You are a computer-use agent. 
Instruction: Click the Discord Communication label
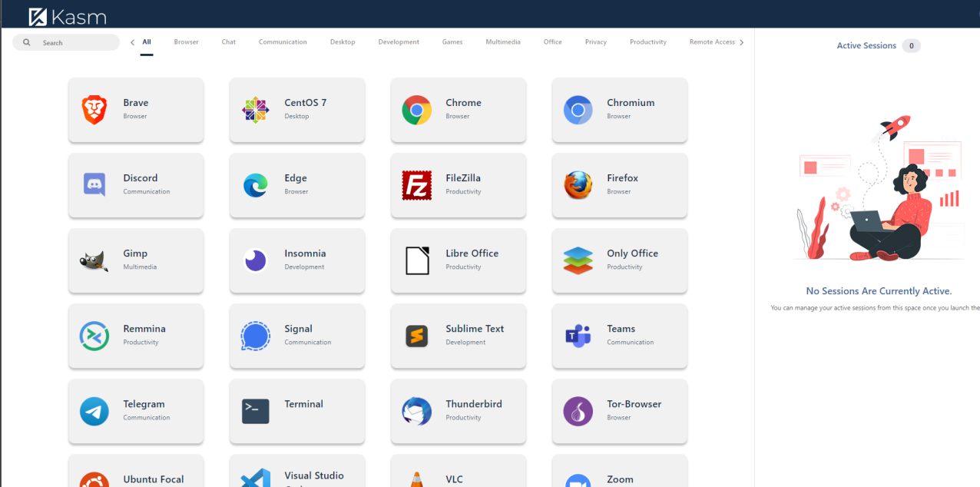(147, 192)
